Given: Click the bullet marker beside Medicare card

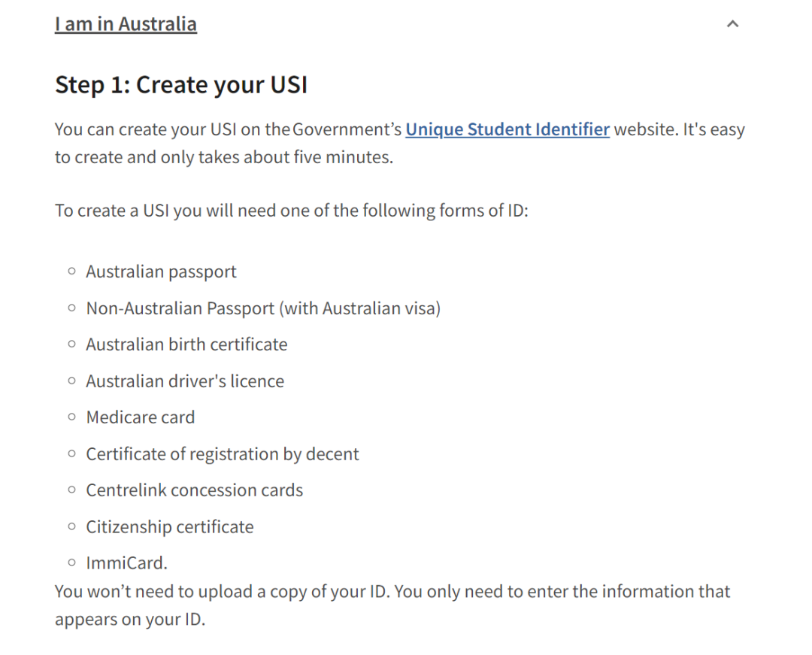Looking at the screenshot, I should pyautogui.click(x=72, y=417).
